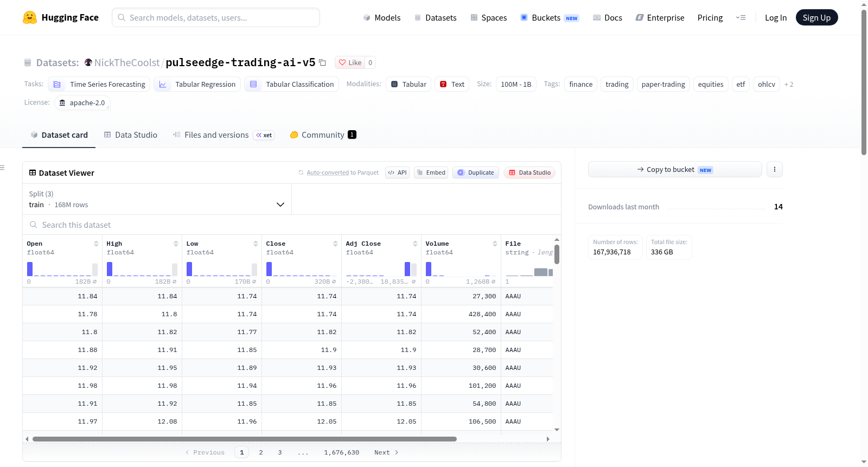Click the Open column histogram
This screenshot has height=467, width=868.
coord(62,269)
